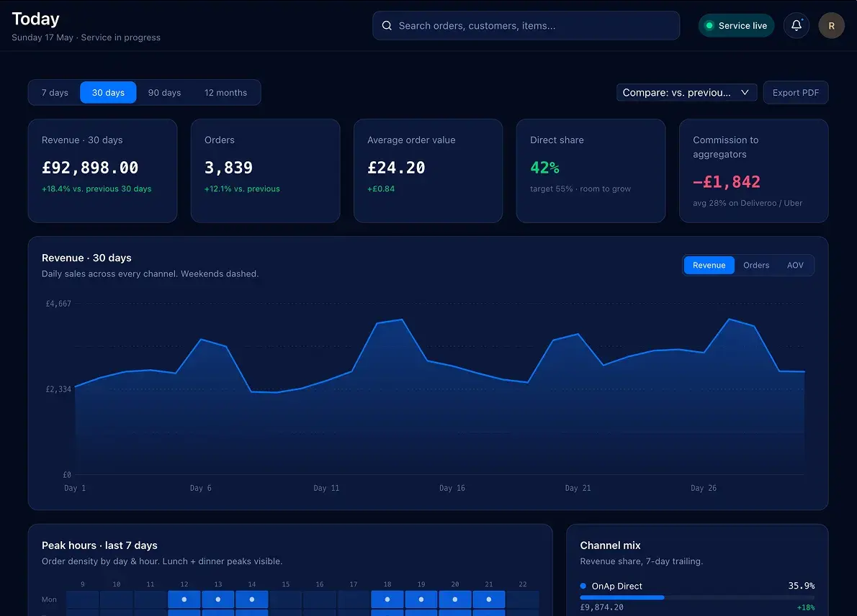Click the £4,667 y-axis label

coord(58,304)
